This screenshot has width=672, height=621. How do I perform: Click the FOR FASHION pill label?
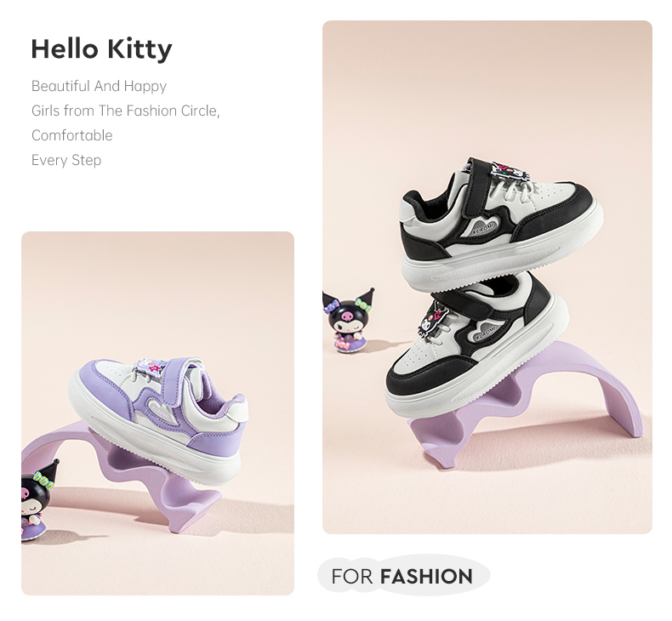[402, 576]
